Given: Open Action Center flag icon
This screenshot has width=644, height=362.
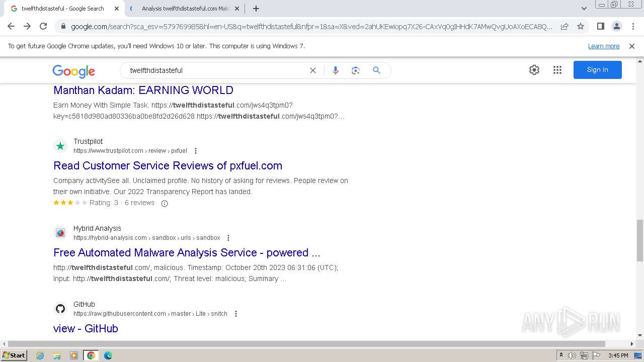Looking at the screenshot, I should (596, 355).
